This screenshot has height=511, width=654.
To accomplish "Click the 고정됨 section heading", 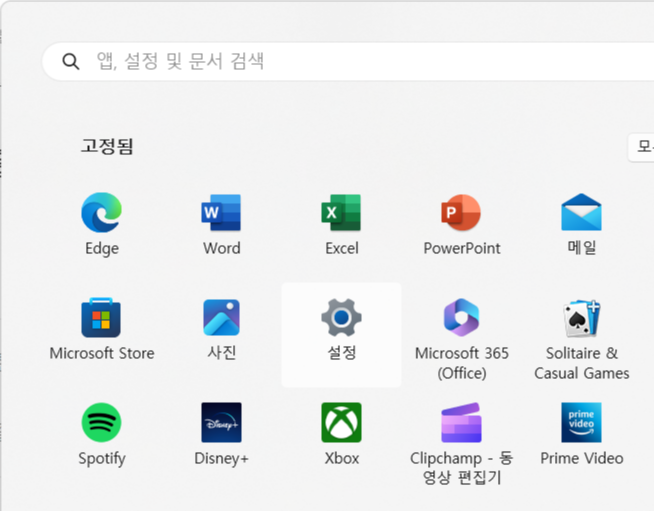I will (107, 146).
